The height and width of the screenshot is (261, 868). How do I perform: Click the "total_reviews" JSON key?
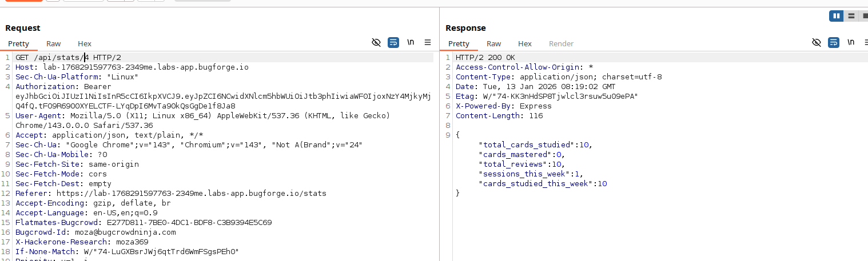coord(513,164)
